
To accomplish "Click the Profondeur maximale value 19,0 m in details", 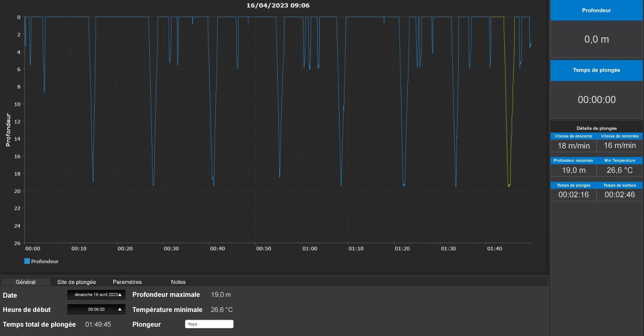I will tap(573, 170).
